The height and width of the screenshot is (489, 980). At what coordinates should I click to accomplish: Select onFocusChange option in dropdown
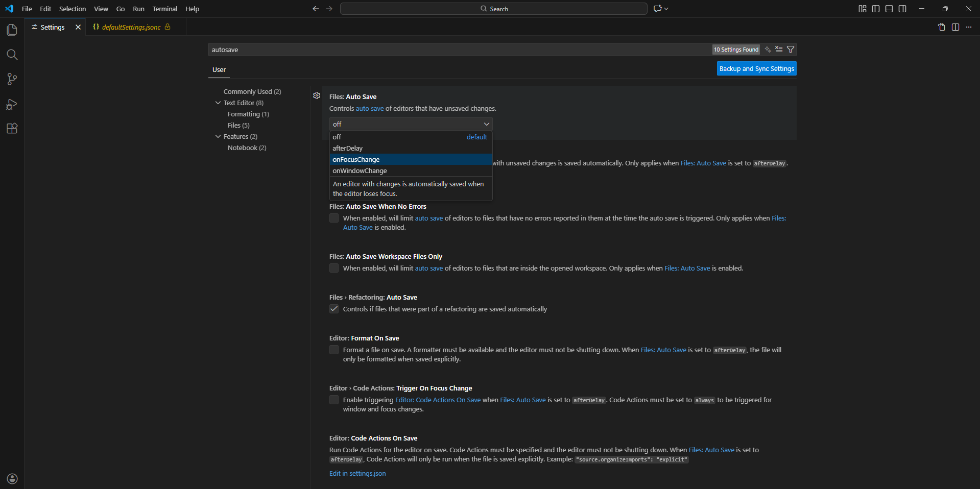coord(411,159)
